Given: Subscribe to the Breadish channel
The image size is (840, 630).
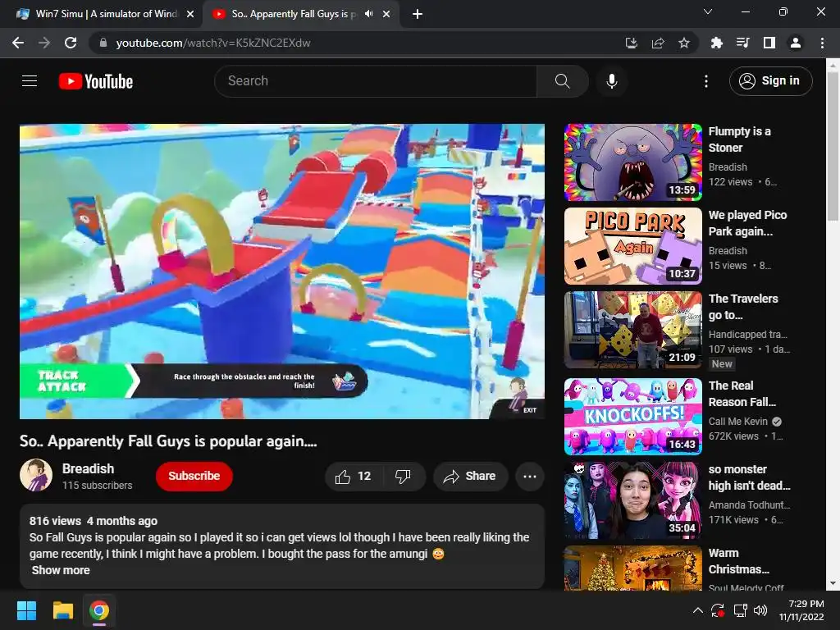Looking at the screenshot, I should pyautogui.click(x=194, y=477).
